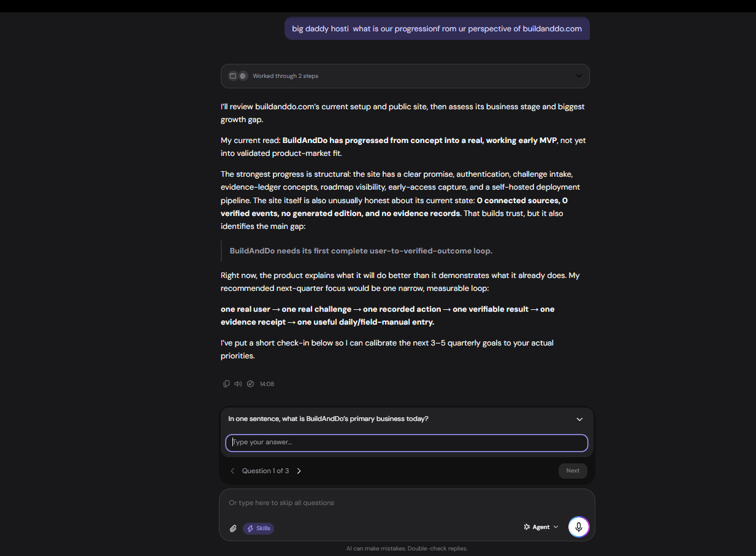The height and width of the screenshot is (556, 756).
Task: Go to the next question arrow
Action: 299,471
